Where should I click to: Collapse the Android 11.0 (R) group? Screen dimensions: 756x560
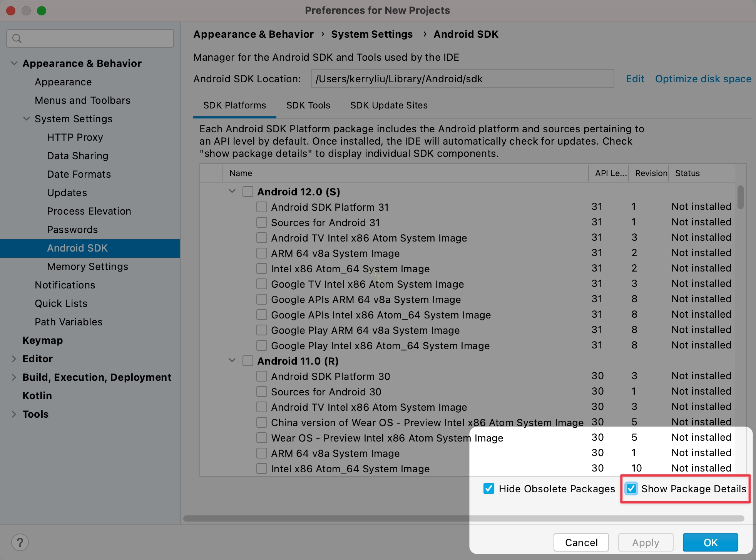click(232, 360)
